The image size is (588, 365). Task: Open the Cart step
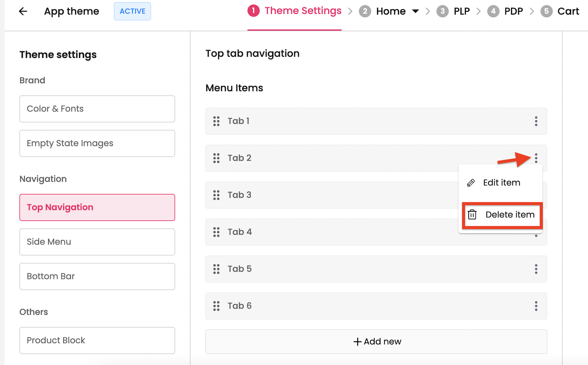[x=568, y=11]
